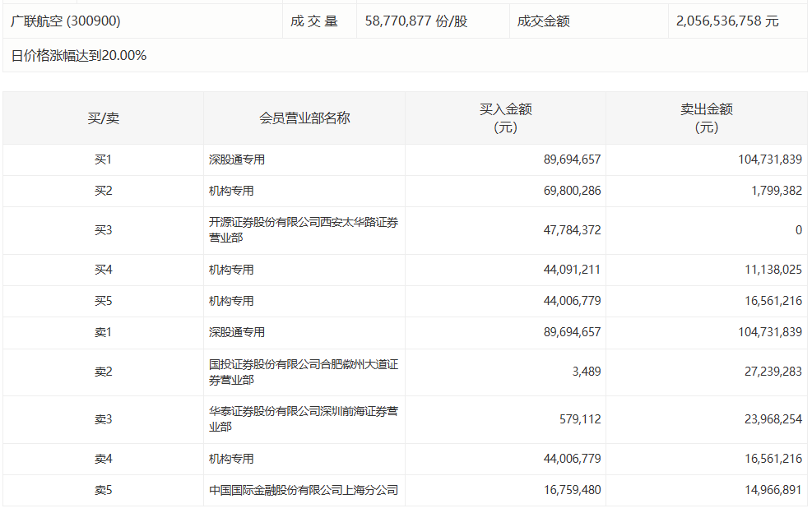The width and height of the screenshot is (812, 513).
Task: Select 中国国际金融股份有限公司上海分公司
Action: 303,491
